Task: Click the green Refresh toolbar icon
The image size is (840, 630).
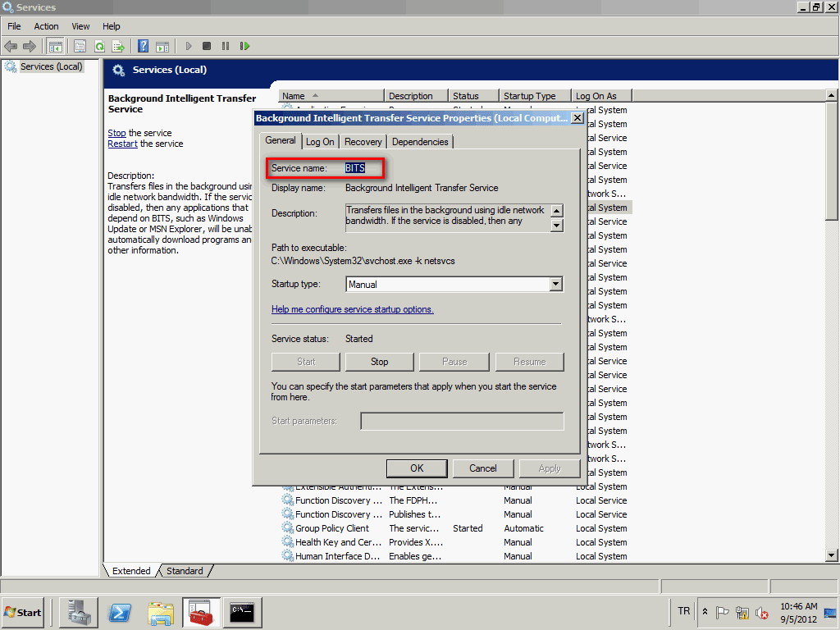Action: (99, 47)
